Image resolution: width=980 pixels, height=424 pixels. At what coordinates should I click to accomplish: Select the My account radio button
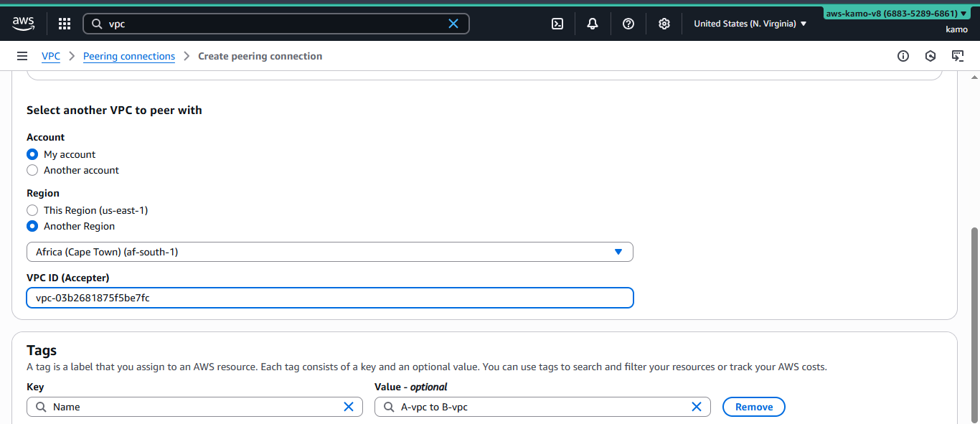(32, 154)
